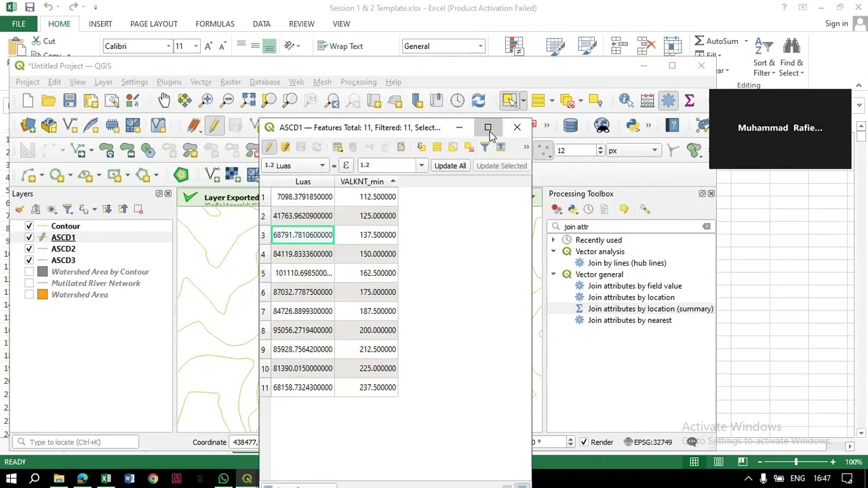Viewport: 868px width, 488px height.
Task: Toggle ASCD1 layer visibility checkbox
Action: (x=28, y=238)
